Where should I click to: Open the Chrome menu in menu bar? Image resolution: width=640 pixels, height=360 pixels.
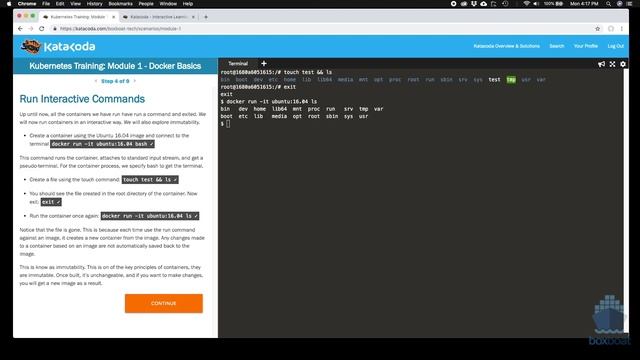pyautogui.click(x=27, y=4)
